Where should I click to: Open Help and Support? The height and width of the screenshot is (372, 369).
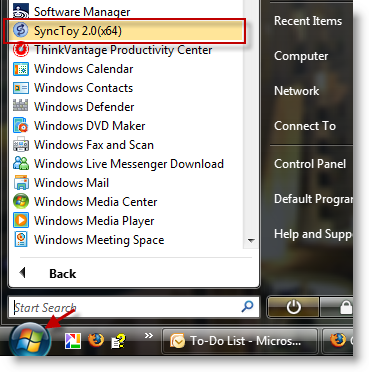[313, 234]
